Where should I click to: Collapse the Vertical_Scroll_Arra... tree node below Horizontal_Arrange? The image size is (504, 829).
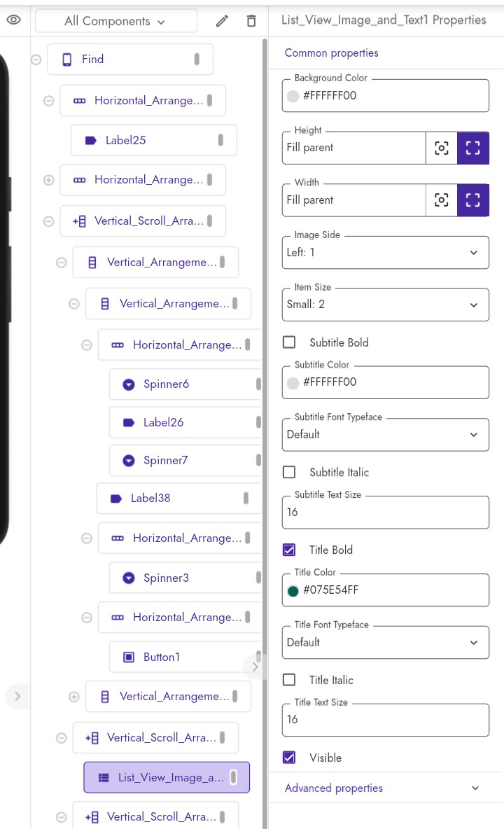pyautogui.click(x=48, y=221)
